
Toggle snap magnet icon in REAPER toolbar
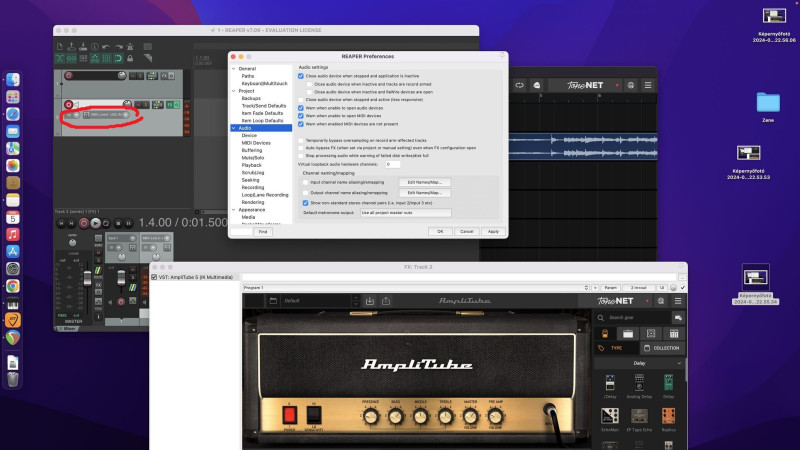pyautogui.click(x=118, y=59)
